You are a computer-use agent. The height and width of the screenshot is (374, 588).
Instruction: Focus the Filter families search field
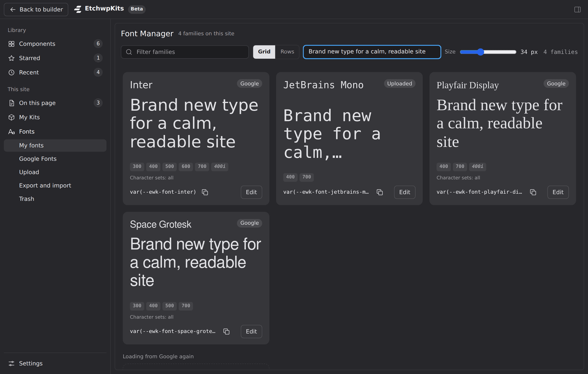coord(185,52)
